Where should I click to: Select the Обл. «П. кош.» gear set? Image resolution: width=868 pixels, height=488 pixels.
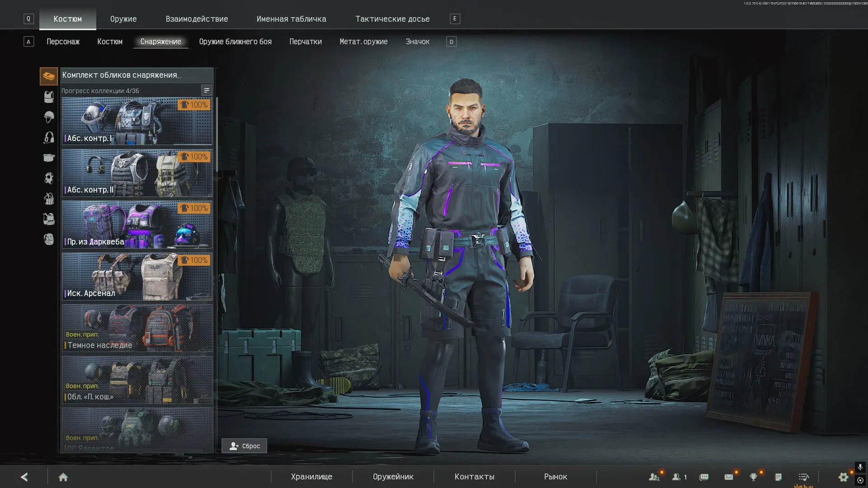click(137, 380)
